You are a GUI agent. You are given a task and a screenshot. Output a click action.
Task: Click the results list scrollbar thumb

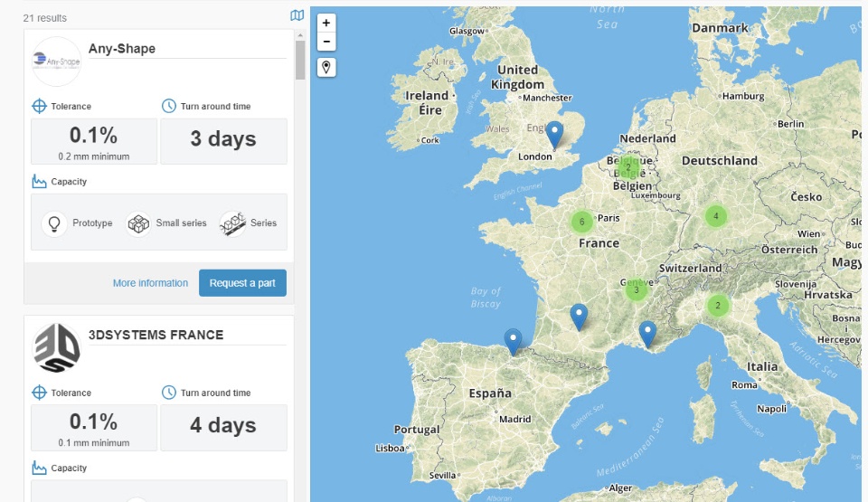tap(300, 60)
